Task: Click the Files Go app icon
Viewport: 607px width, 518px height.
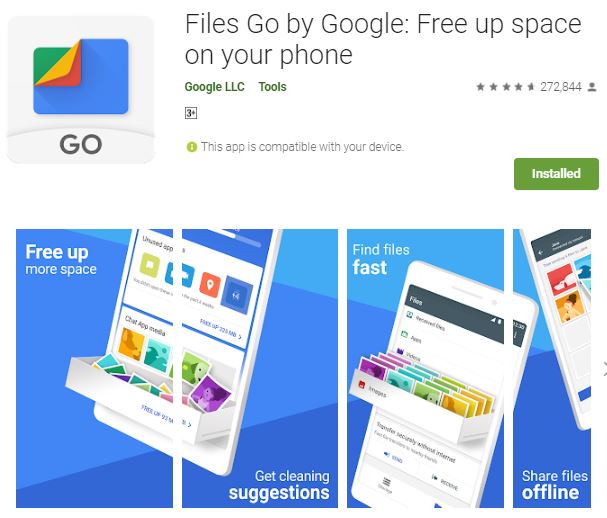Action: [x=81, y=89]
